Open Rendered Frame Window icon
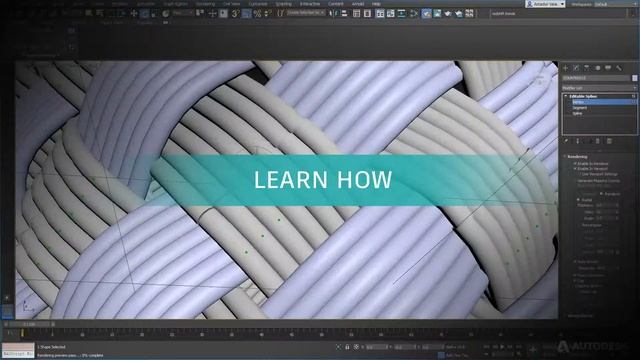 (x=437, y=13)
